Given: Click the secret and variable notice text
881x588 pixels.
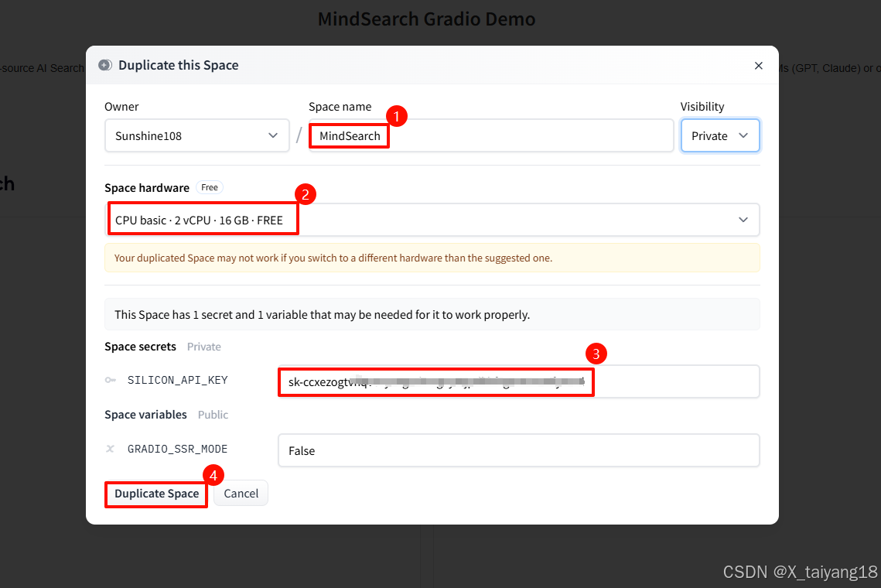Looking at the screenshot, I should tap(322, 315).
